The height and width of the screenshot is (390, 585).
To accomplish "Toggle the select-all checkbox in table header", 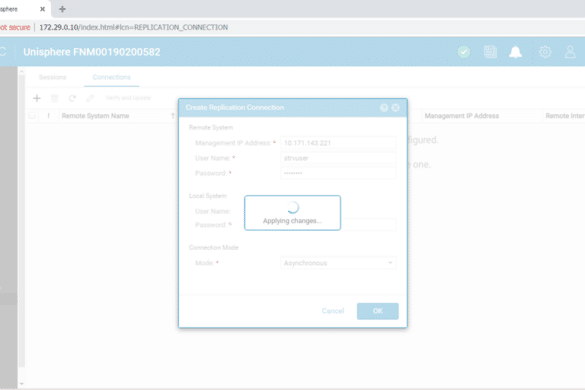I will [32, 116].
